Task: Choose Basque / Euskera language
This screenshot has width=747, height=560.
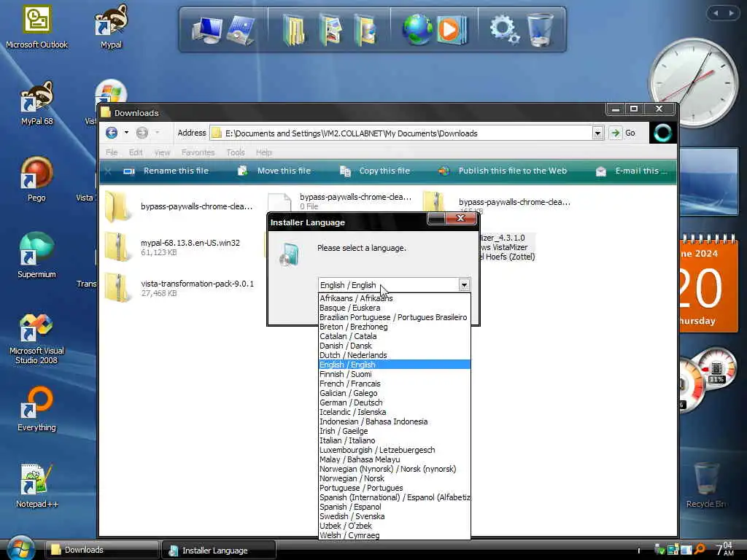Action: [395, 308]
